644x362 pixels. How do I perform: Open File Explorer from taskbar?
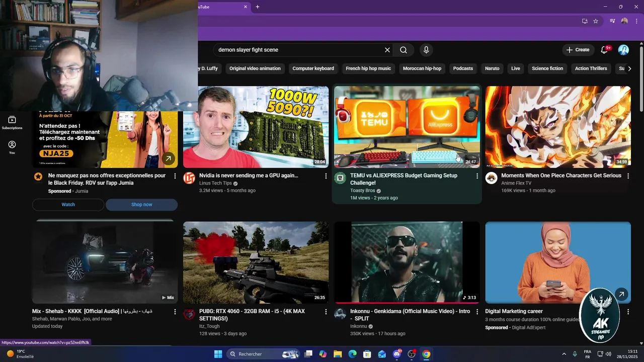(338, 354)
